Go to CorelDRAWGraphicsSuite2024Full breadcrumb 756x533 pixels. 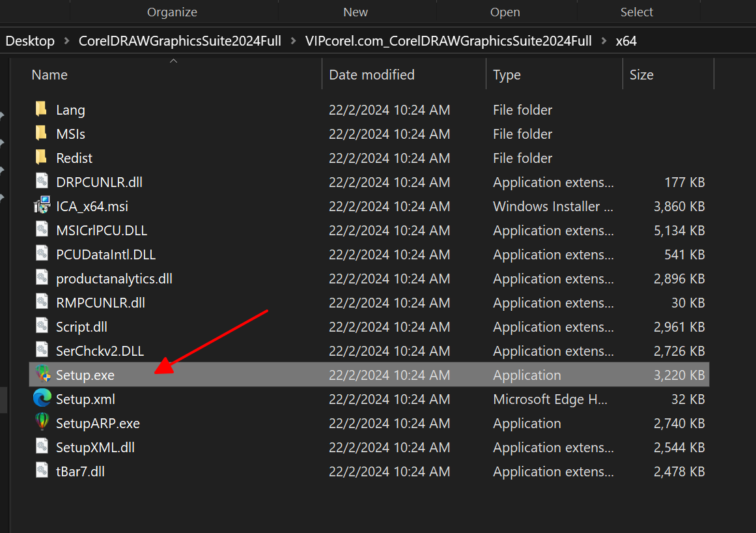tap(180, 41)
